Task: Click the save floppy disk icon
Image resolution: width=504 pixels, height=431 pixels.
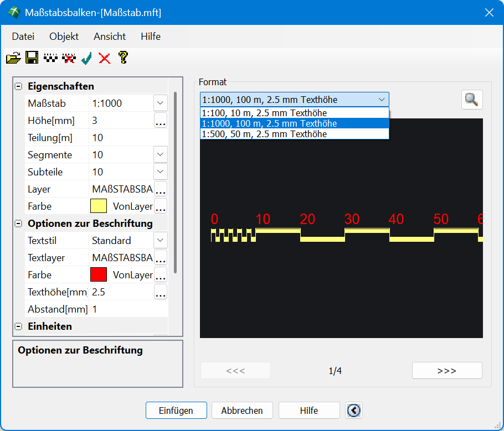Action: (32, 58)
